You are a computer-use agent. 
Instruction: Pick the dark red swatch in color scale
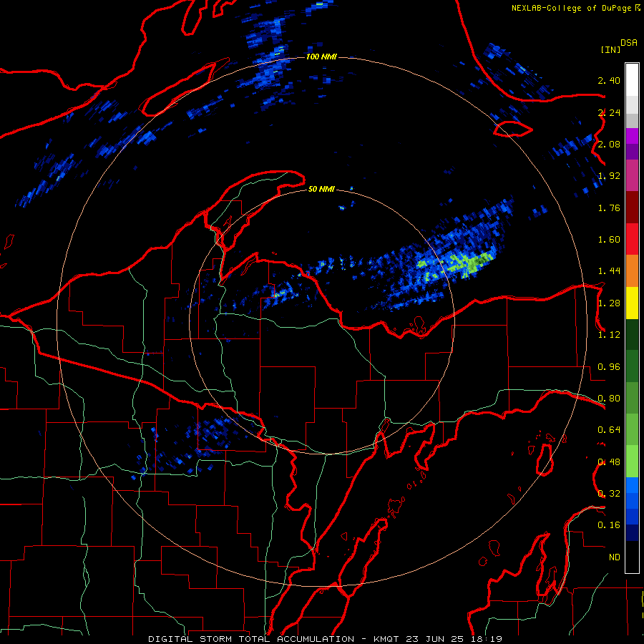point(632,208)
